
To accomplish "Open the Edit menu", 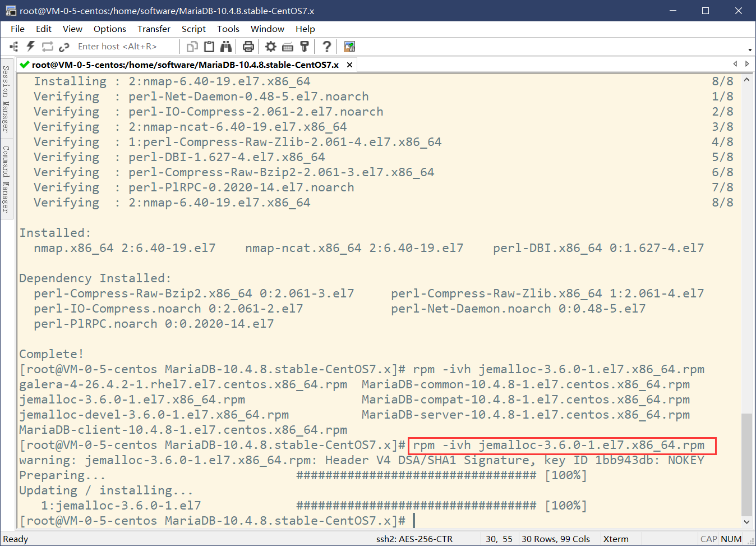I will point(44,29).
